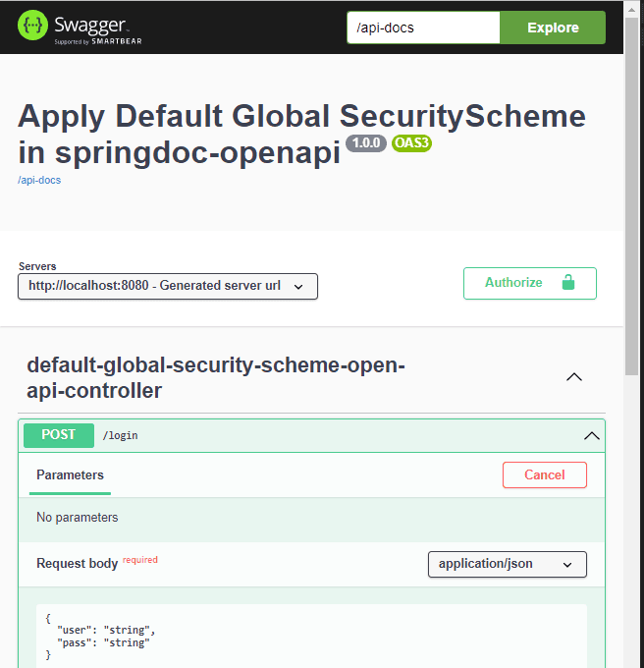Screen dimensions: 644x668
Task: Open the Servers dropdown
Action: pyautogui.click(x=168, y=286)
